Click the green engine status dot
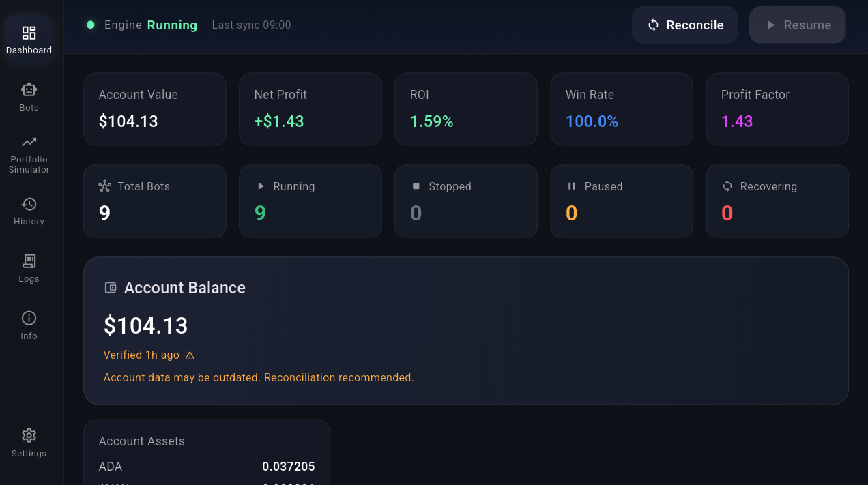The width and height of the screenshot is (868, 485). click(90, 25)
